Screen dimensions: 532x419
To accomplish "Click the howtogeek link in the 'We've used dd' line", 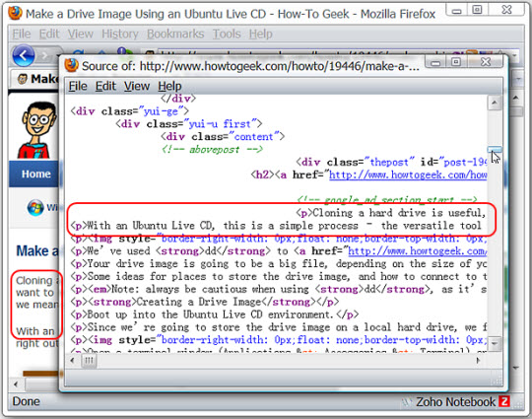I will [x=418, y=251].
